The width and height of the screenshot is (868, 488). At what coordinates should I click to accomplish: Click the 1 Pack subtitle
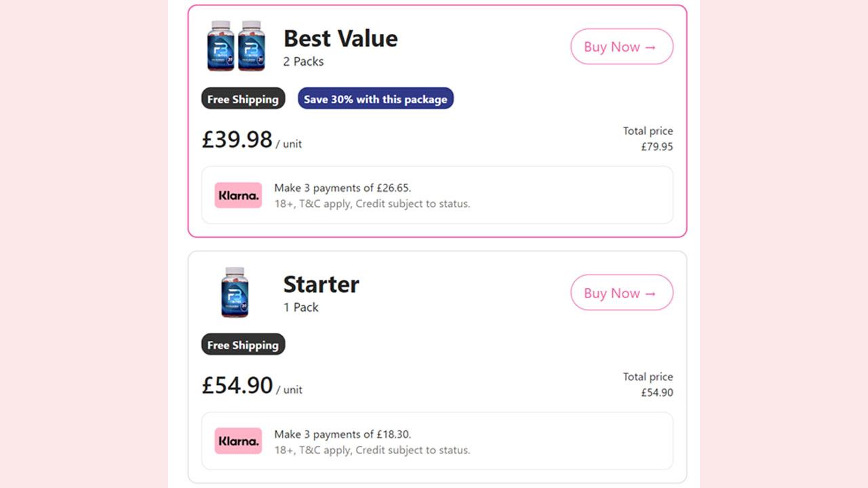tap(300, 307)
